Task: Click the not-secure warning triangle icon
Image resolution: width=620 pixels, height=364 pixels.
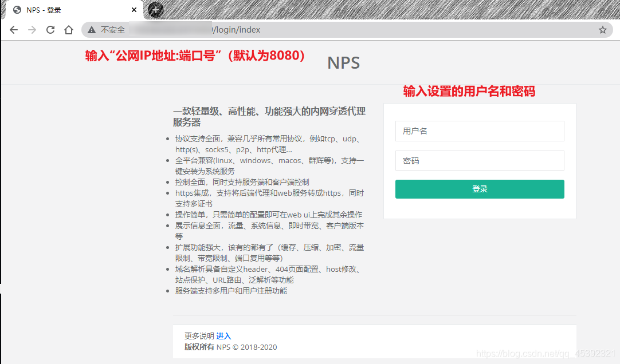Action: pyautogui.click(x=92, y=30)
